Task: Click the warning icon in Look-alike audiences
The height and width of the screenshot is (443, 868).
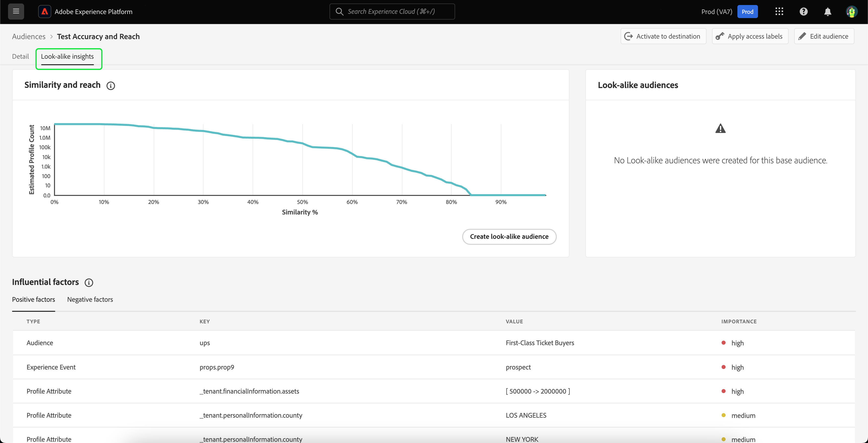Action: [720, 128]
